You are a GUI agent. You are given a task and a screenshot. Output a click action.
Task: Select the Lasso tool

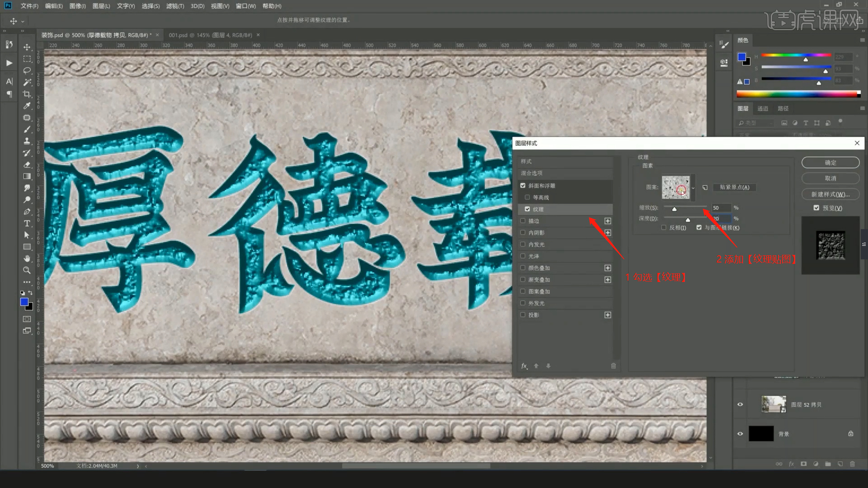click(27, 70)
